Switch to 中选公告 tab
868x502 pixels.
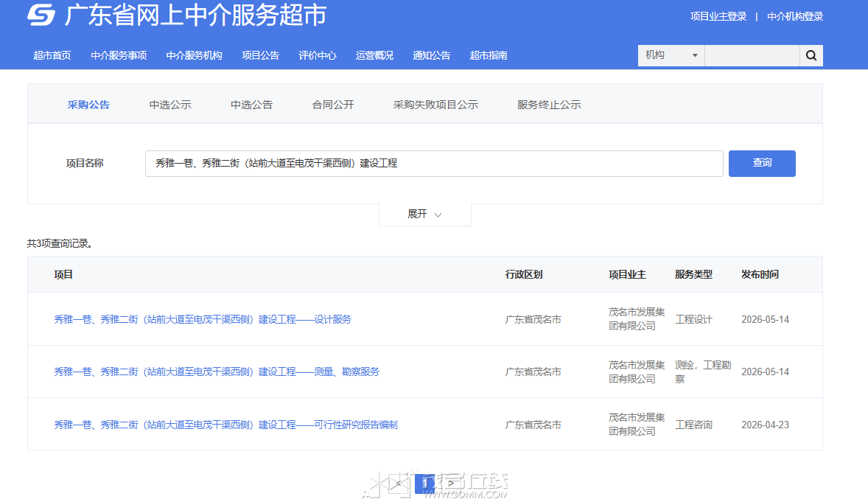[x=251, y=105]
